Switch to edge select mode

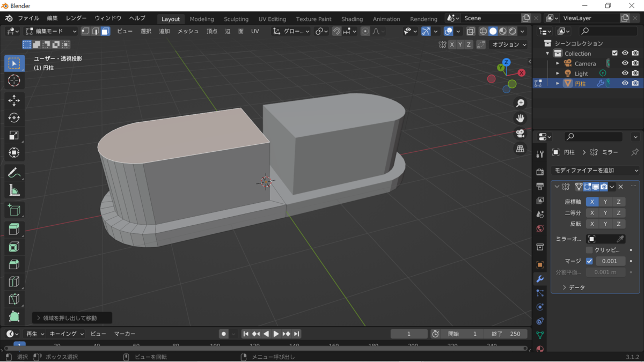coord(95,31)
